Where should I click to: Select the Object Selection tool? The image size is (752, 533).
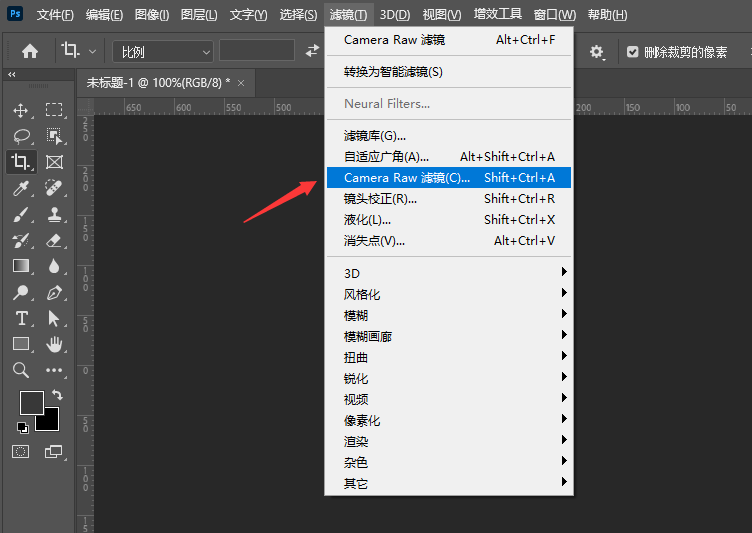tap(54, 136)
